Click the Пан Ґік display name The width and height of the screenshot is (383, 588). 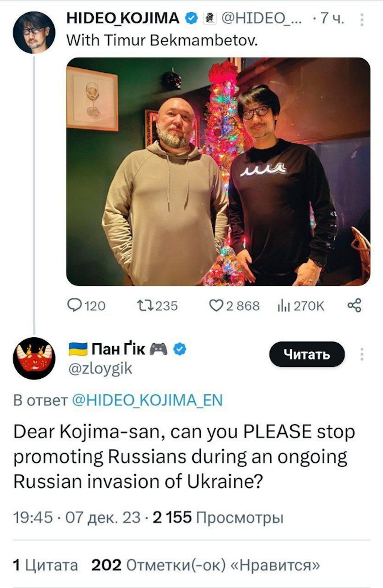tap(118, 349)
